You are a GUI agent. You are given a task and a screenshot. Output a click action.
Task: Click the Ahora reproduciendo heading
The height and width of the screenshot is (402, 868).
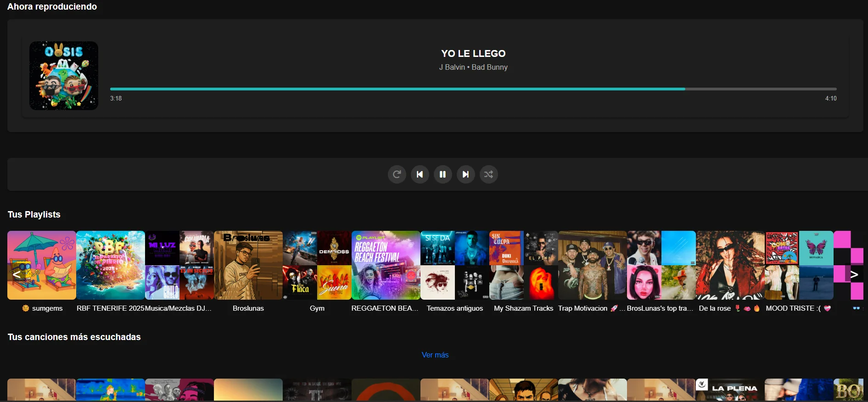point(52,6)
